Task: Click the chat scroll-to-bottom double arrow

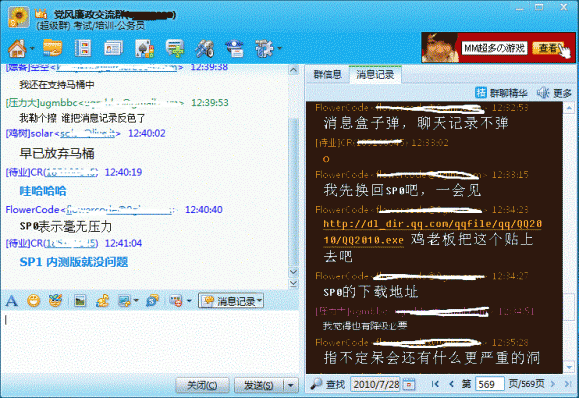Action: tap(294, 284)
